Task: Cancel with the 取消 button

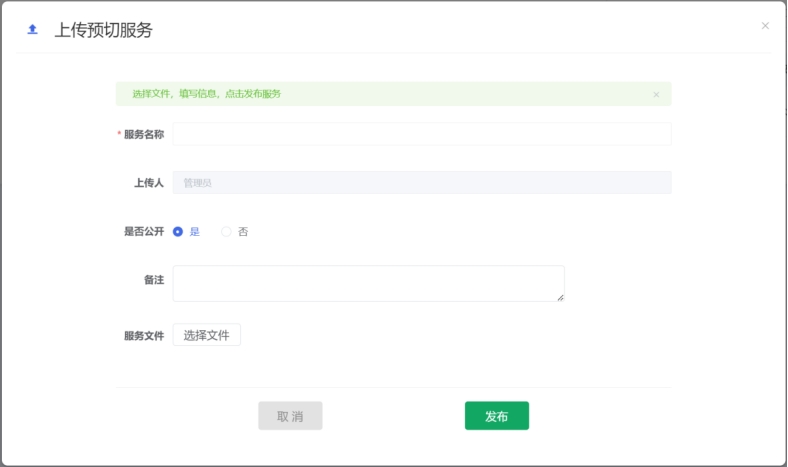Action: point(290,416)
